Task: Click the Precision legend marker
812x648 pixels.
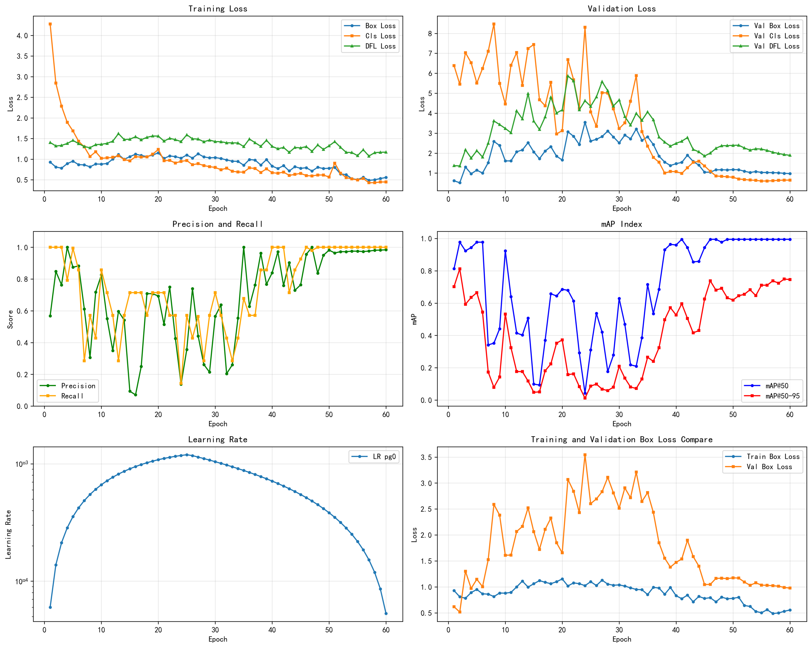Action: pos(48,386)
